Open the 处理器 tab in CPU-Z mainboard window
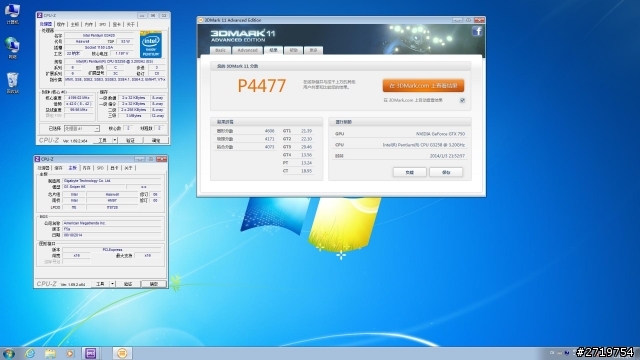Viewport: 640px width, 360px height. pyautogui.click(x=44, y=168)
